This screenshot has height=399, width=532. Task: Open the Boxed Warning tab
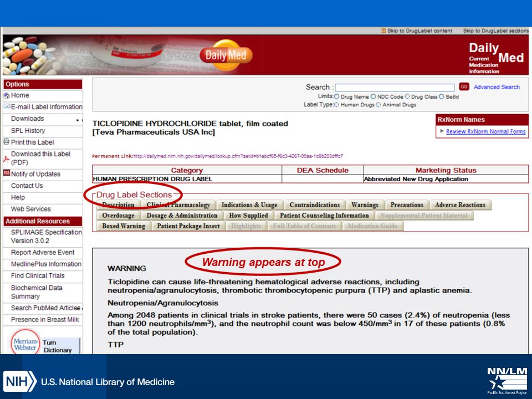[x=124, y=226]
